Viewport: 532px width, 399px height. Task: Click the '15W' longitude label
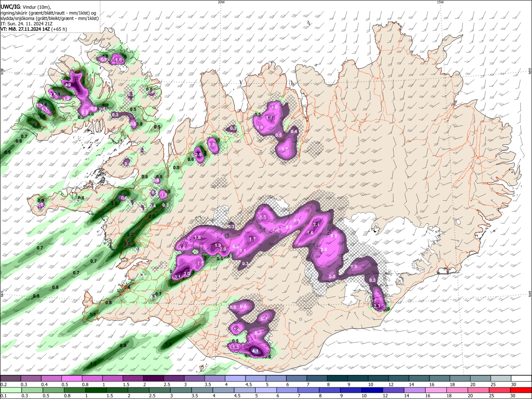pyautogui.click(x=440, y=2)
